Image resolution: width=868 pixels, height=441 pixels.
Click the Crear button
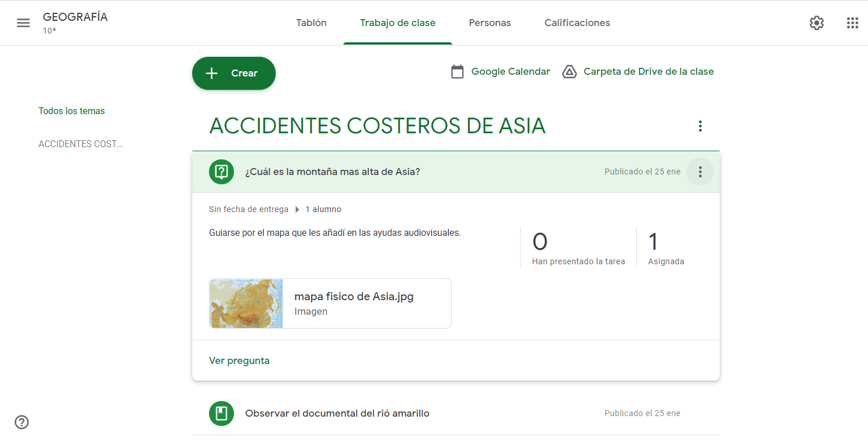click(234, 73)
